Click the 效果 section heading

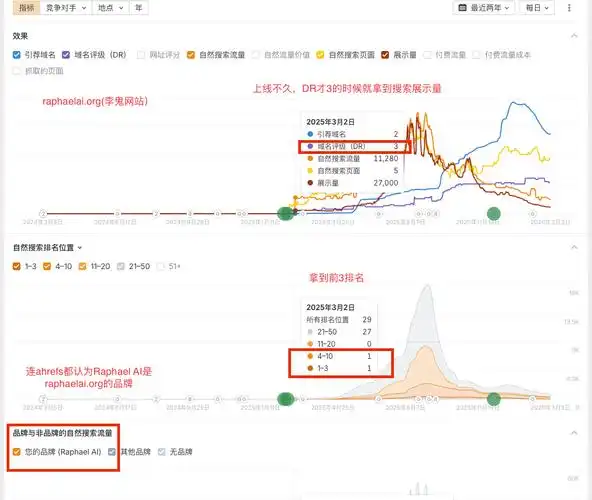pyautogui.click(x=20, y=36)
